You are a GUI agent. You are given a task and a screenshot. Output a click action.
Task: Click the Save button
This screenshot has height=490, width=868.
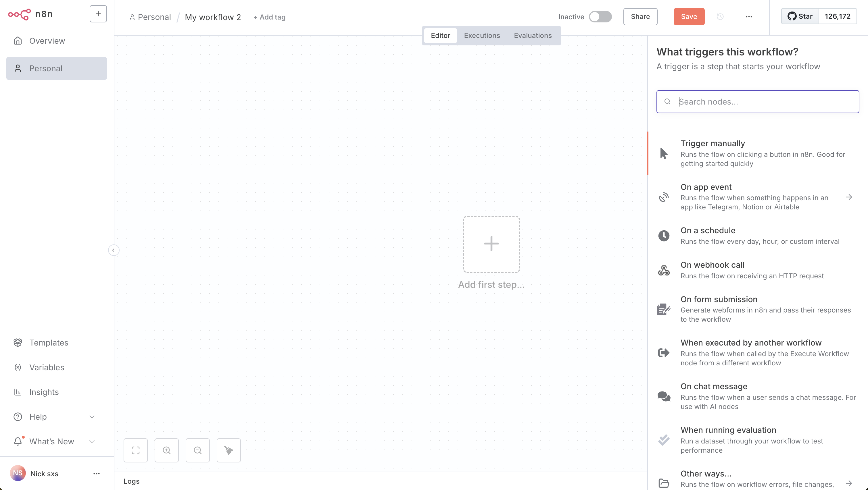coord(689,16)
